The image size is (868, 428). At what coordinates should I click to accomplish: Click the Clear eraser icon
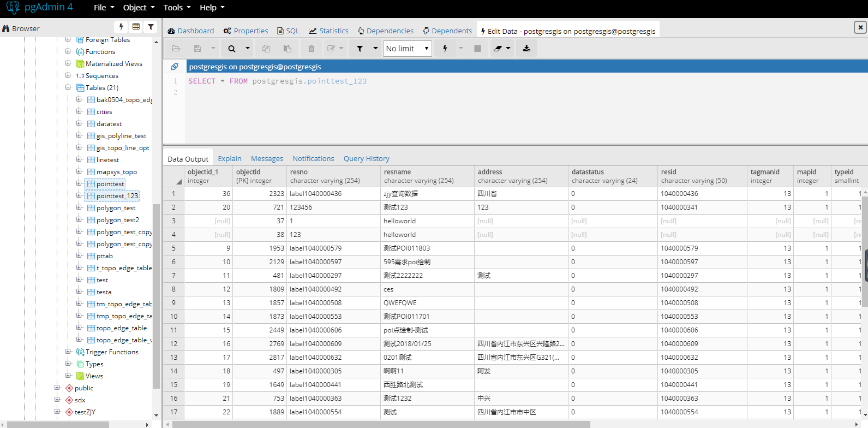498,49
